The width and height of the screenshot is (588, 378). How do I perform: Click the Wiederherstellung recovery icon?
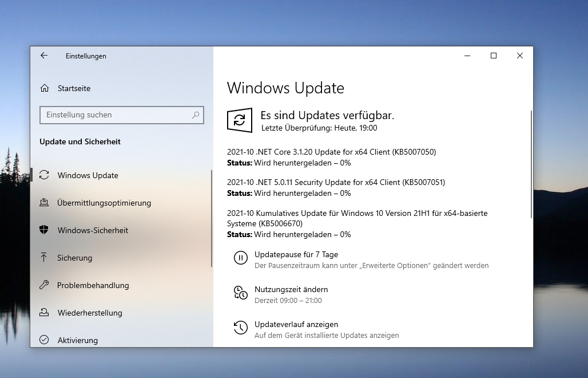(x=44, y=312)
